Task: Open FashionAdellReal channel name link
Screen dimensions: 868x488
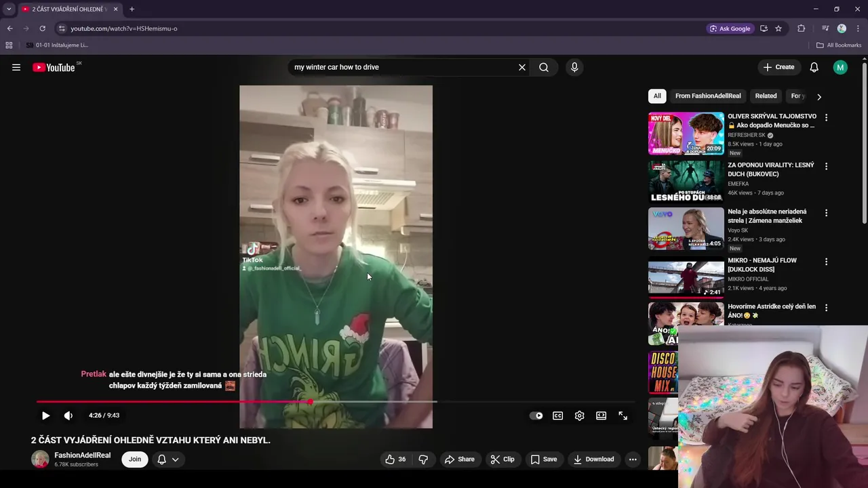Action: tap(82, 455)
